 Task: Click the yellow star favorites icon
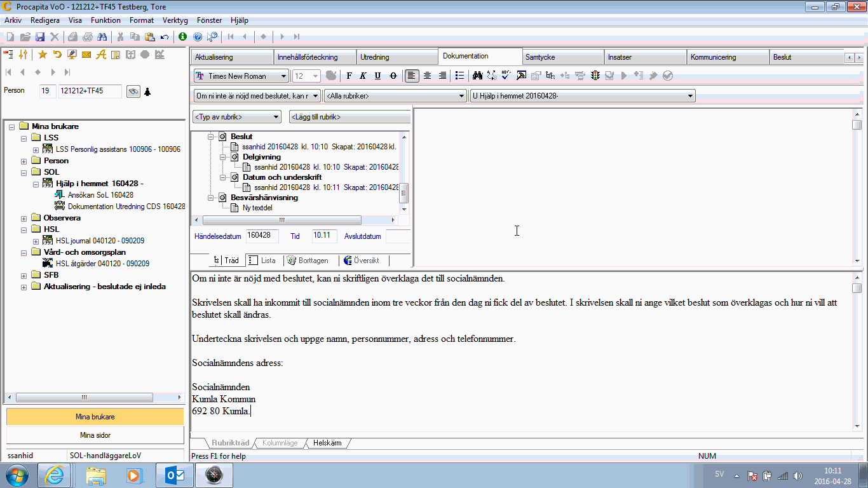coord(43,55)
